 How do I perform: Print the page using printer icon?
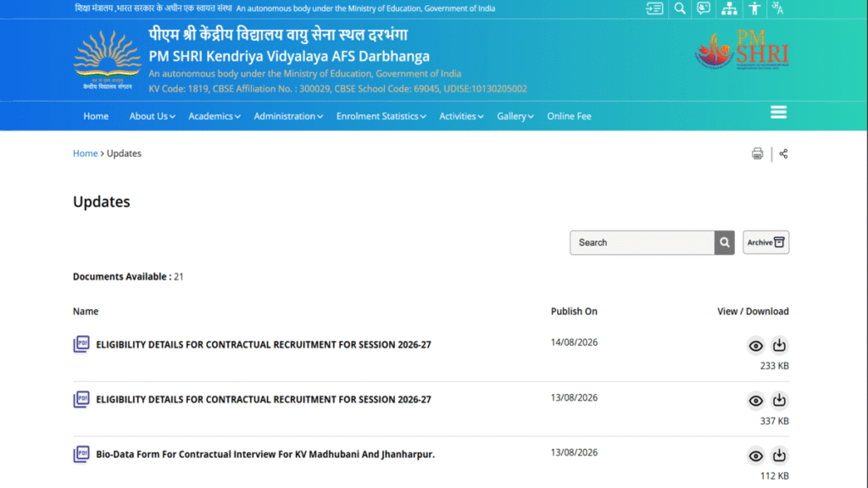point(757,154)
